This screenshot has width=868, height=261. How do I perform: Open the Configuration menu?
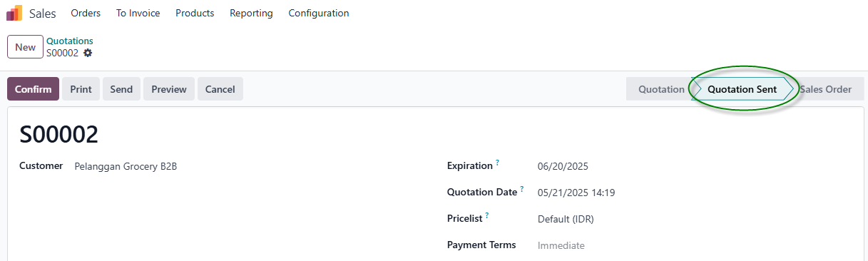click(x=319, y=13)
